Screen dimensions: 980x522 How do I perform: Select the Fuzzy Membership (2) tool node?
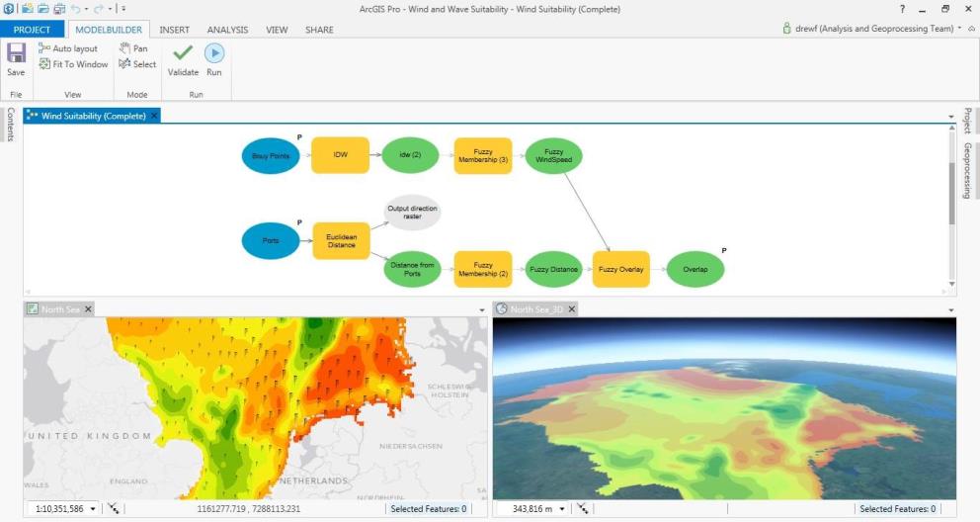(483, 270)
